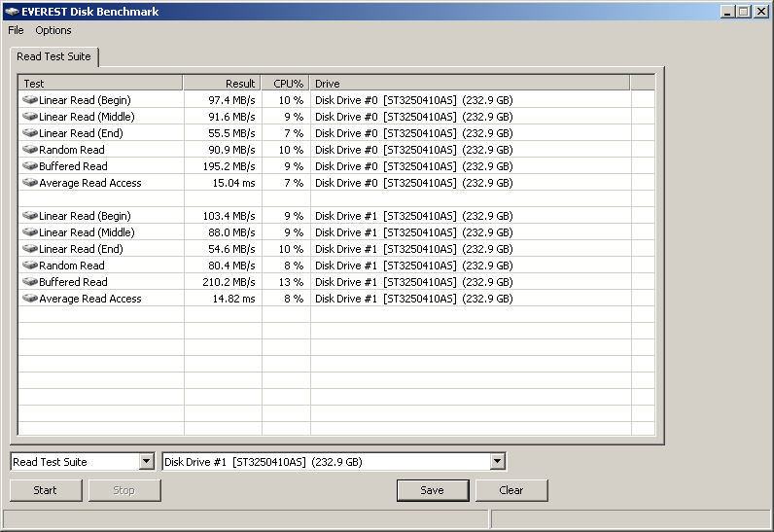Image resolution: width=774 pixels, height=532 pixels.
Task: Click the Read Test Suite combo box text
Action: pos(50,462)
